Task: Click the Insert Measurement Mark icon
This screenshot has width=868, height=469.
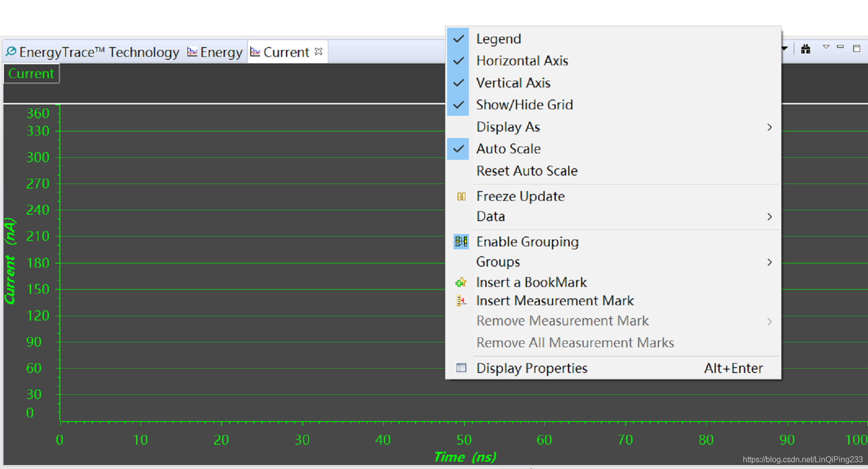Action: [x=461, y=301]
